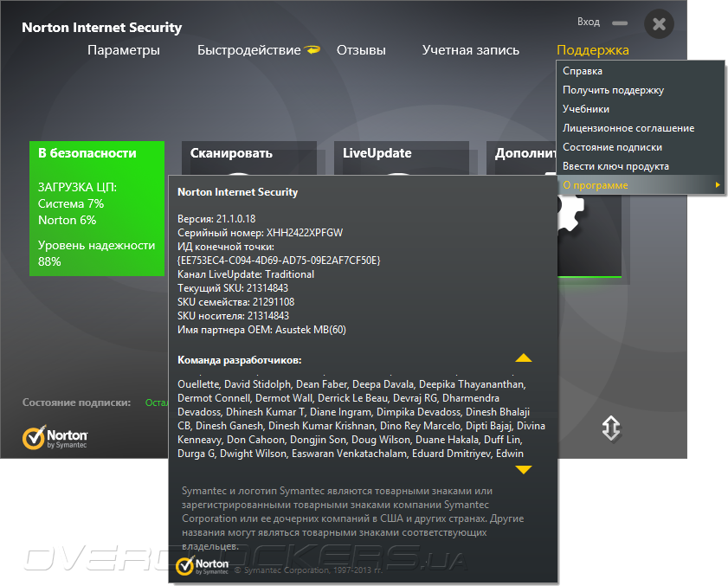728x586 pixels.
Task: Click the Norton Internet Security About panel heading
Action: (237, 192)
